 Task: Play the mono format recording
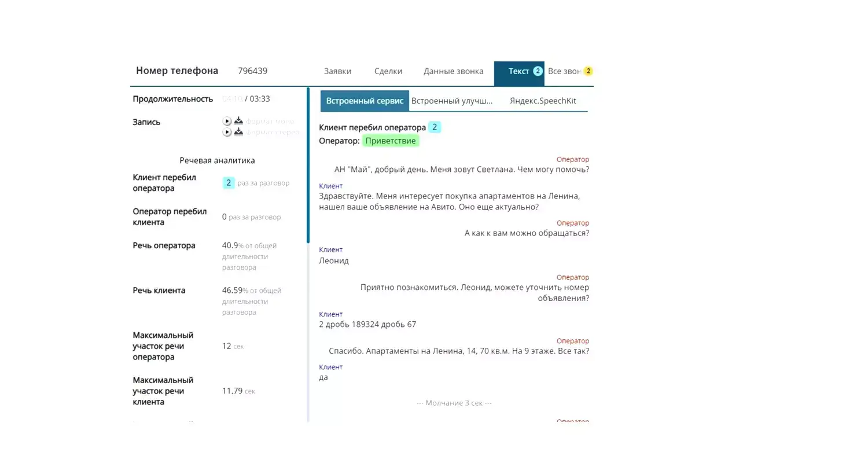click(227, 122)
